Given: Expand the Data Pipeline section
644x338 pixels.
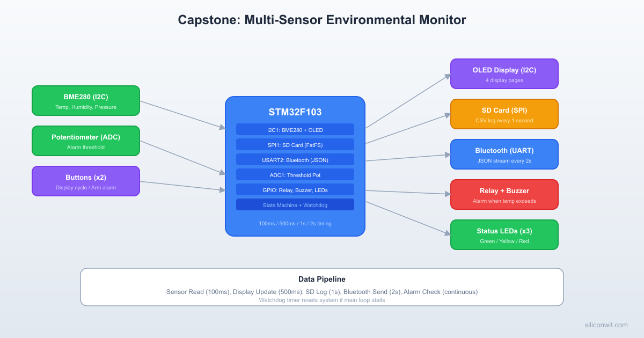Looking at the screenshot, I should [x=322, y=279].
